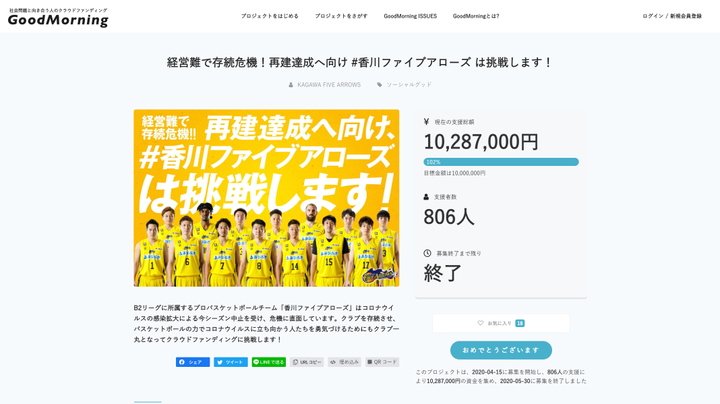Click the 終了 status text
The image size is (720, 404).
[x=443, y=273]
